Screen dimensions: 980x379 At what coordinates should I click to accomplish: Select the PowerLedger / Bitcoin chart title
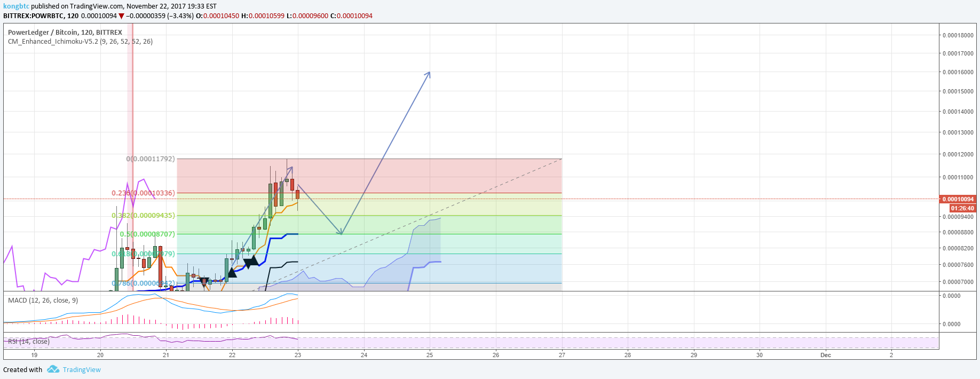point(65,32)
